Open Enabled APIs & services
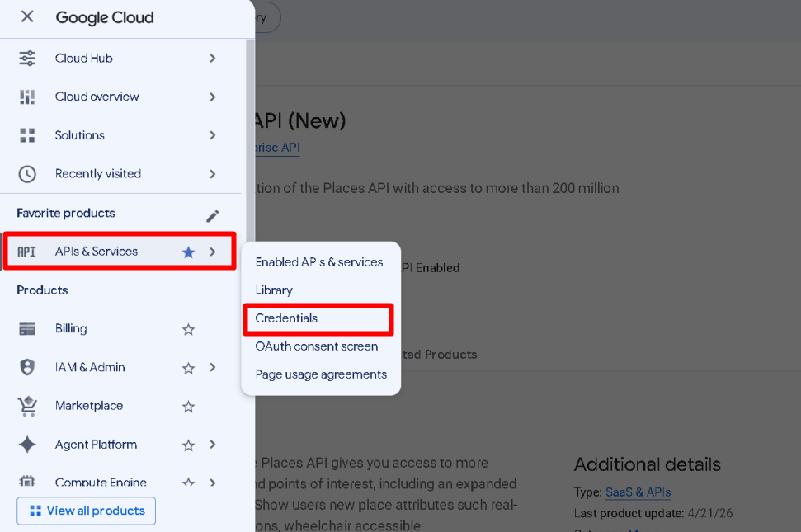 tap(318, 262)
